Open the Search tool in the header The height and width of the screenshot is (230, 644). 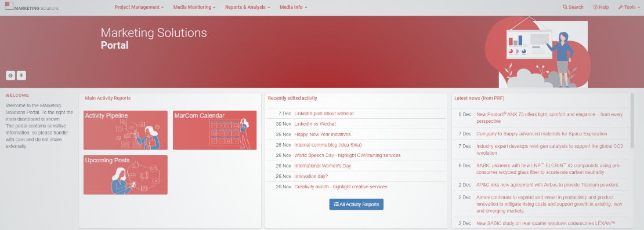[x=573, y=7]
